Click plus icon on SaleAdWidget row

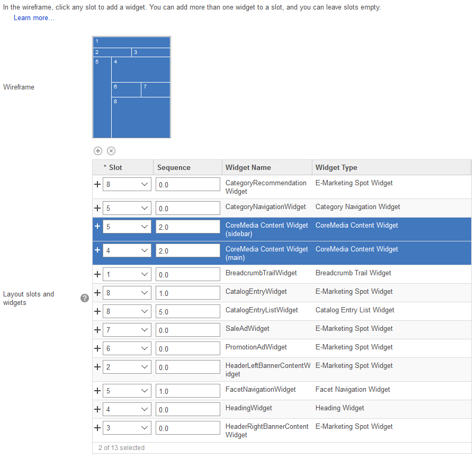97,329
